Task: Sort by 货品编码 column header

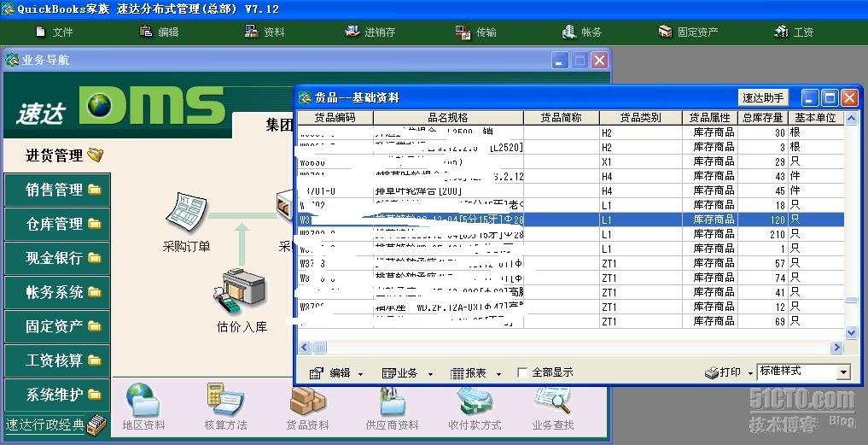Action: [x=335, y=118]
